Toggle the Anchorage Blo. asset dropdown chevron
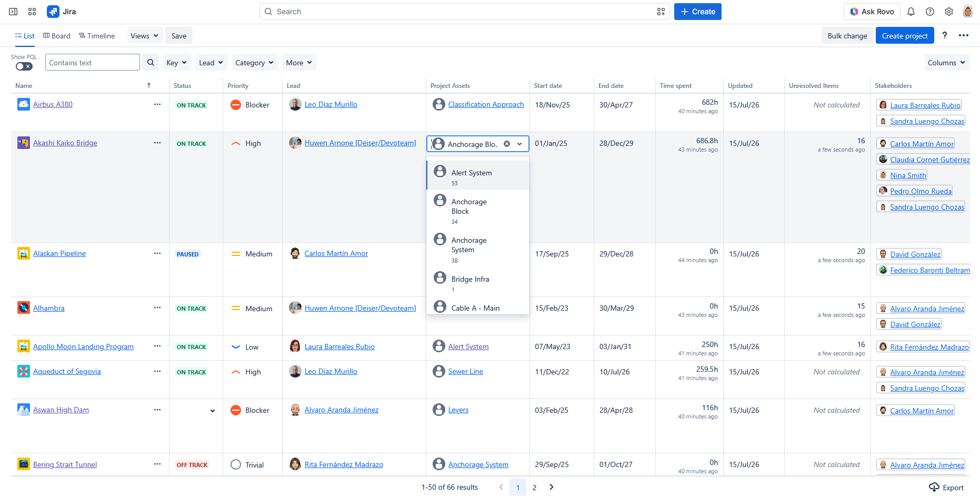This screenshot has height=496, width=980. coord(519,144)
